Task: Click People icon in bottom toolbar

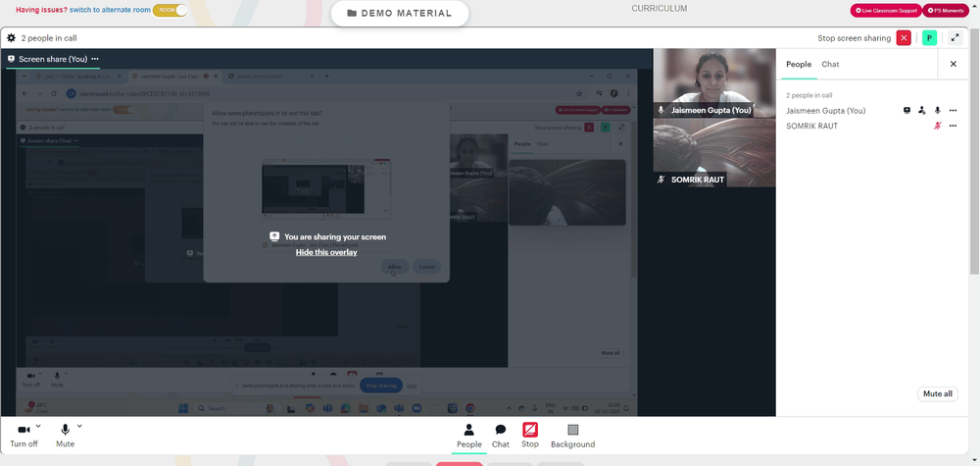Action: (468, 436)
